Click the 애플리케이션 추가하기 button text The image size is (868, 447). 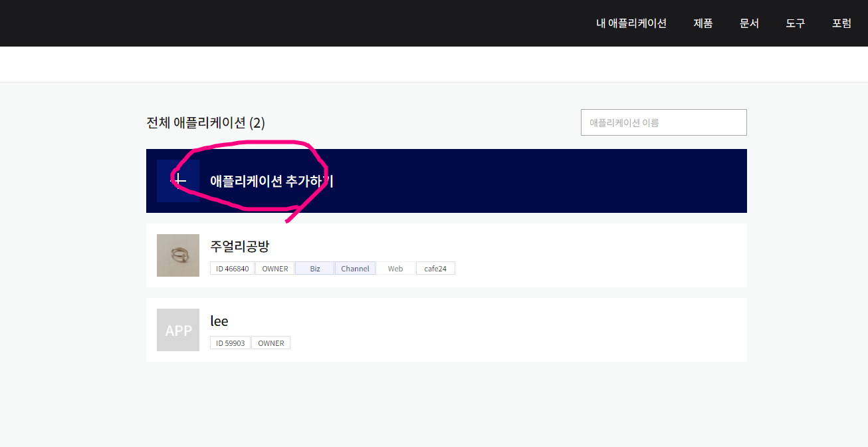click(272, 181)
